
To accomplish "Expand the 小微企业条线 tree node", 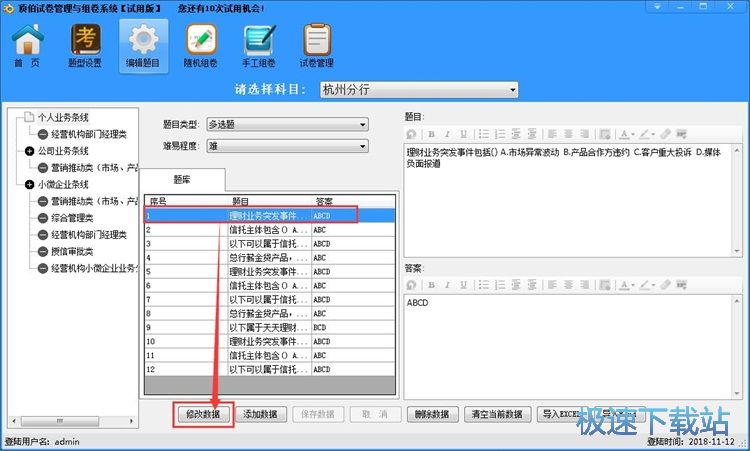I will pyautogui.click(x=30, y=185).
